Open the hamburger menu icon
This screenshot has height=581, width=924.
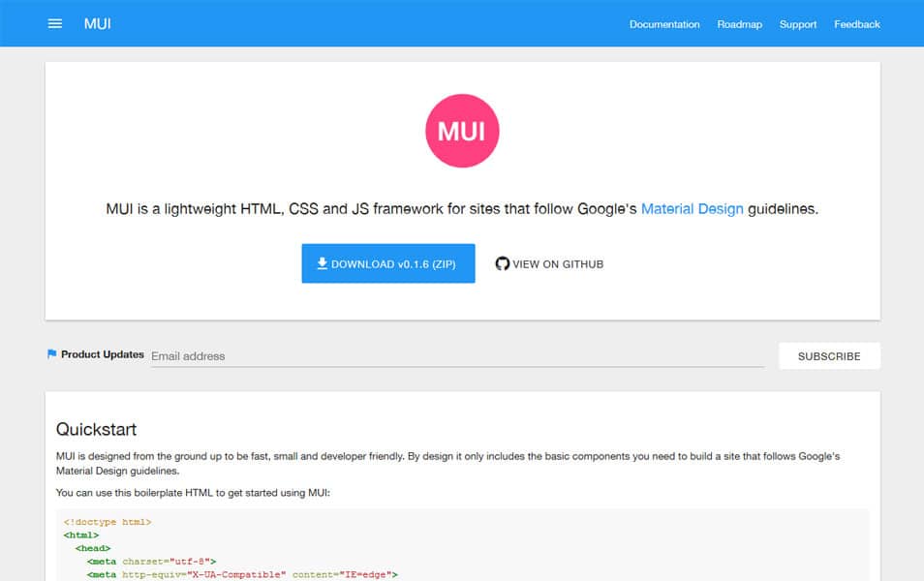(55, 23)
